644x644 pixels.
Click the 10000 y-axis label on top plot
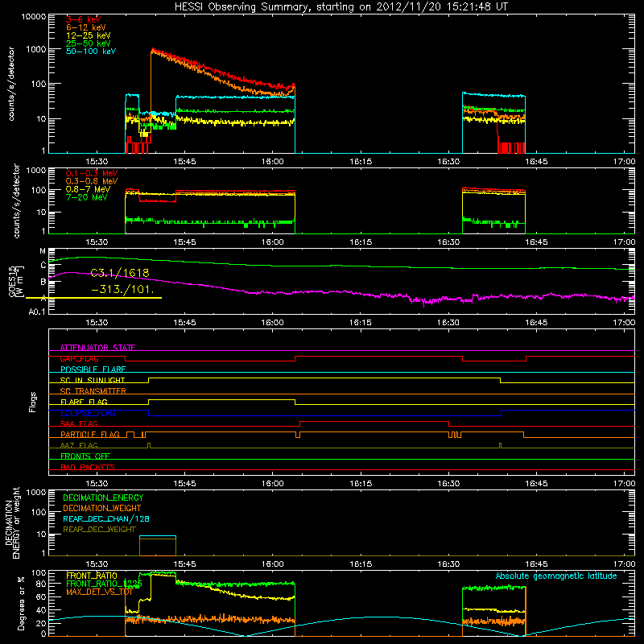click(x=34, y=17)
